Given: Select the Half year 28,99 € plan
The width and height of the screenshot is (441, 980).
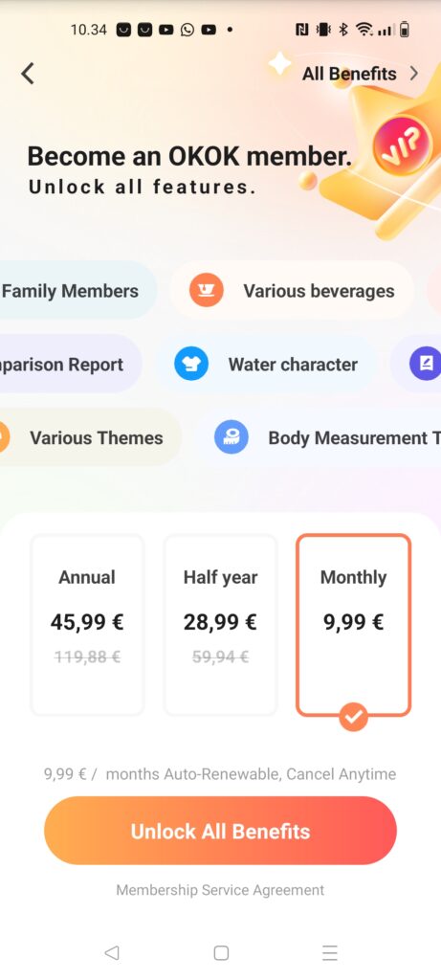Looking at the screenshot, I should 220,624.
